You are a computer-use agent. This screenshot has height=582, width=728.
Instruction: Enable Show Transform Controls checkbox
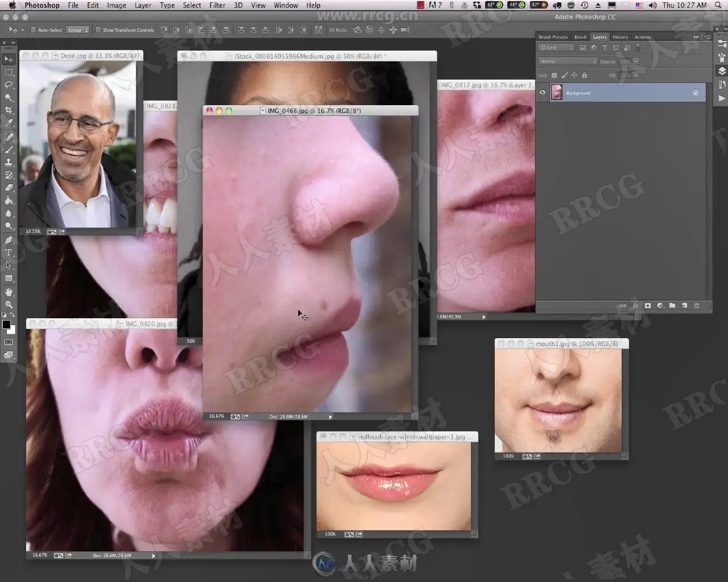pos(98,30)
